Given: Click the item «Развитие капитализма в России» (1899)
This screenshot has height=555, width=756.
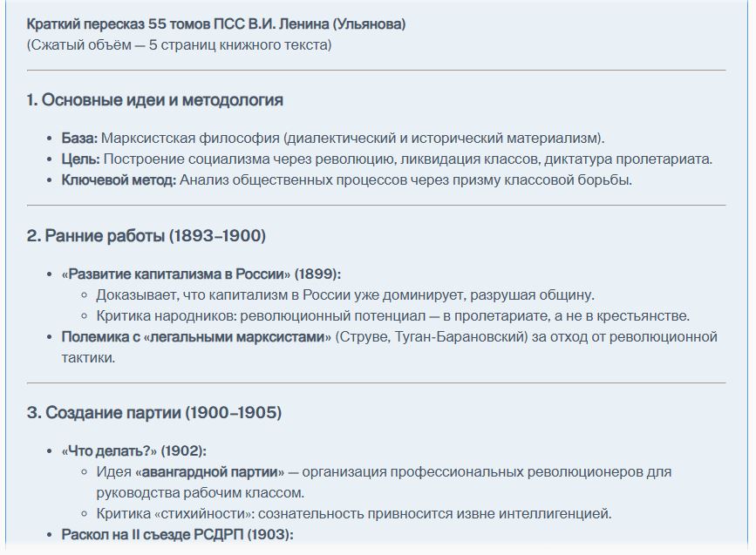Looking at the screenshot, I should coord(201,274).
